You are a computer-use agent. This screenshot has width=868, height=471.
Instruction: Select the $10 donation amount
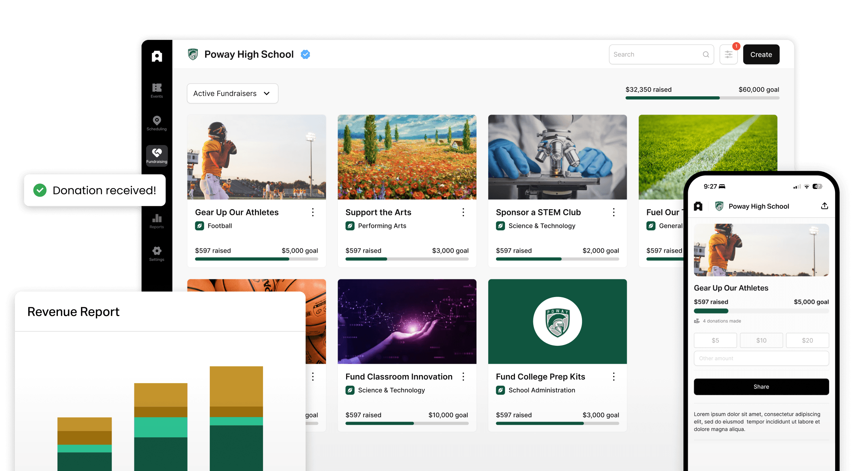(x=761, y=340)
